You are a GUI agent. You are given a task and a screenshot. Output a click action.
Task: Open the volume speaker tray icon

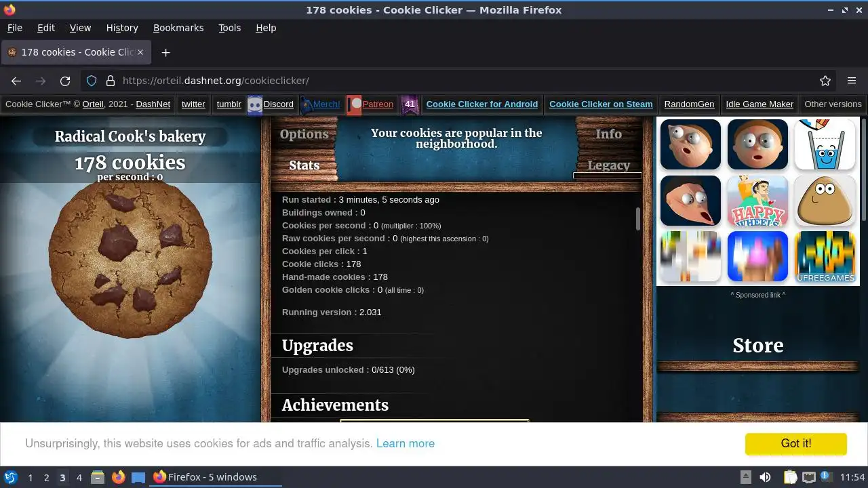coord(765,477)
